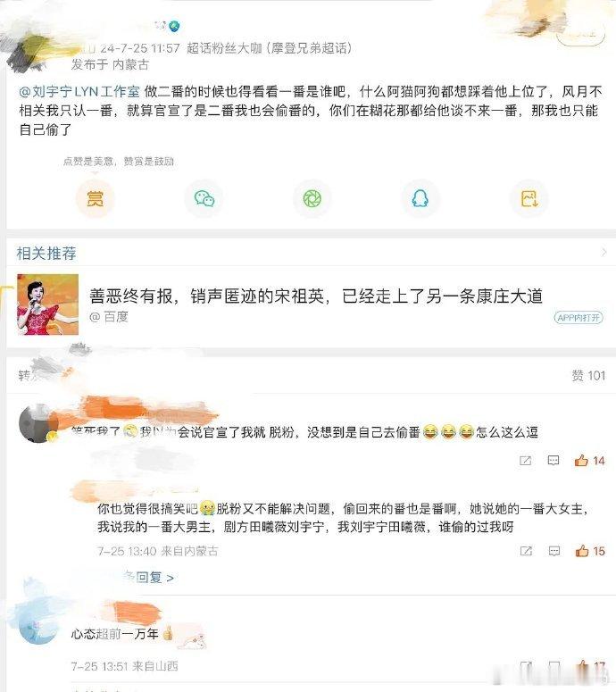616x692 pixels.
Task: Open reply bubble on the 14-like comment
Action: (553, 461)
